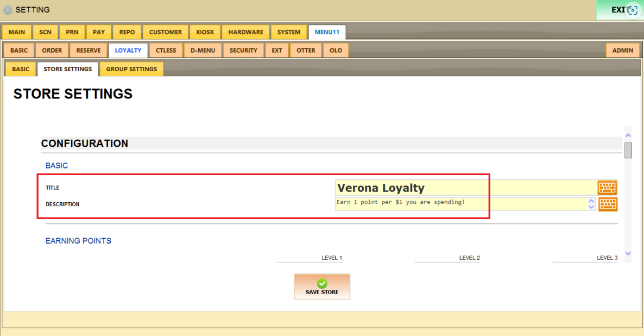Click the Level 1 column label
The height and width of the screenshot is (336, 644).
point(331,258)
